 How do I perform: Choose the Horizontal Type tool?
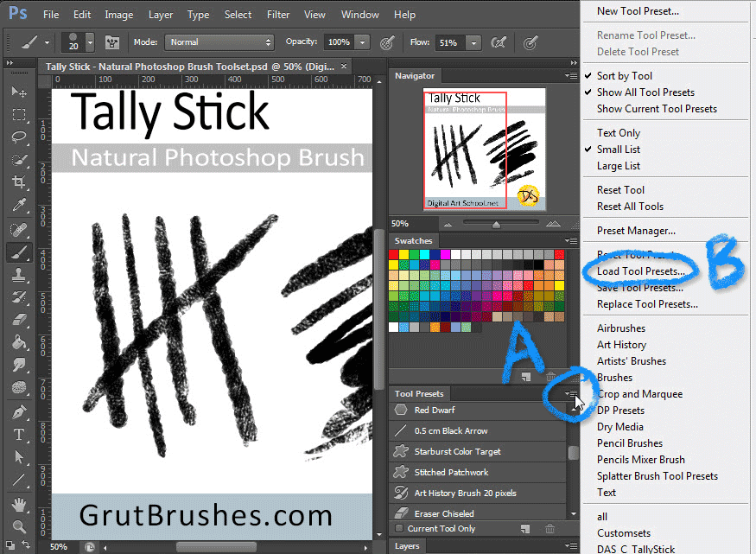click(x=18, y=435)
